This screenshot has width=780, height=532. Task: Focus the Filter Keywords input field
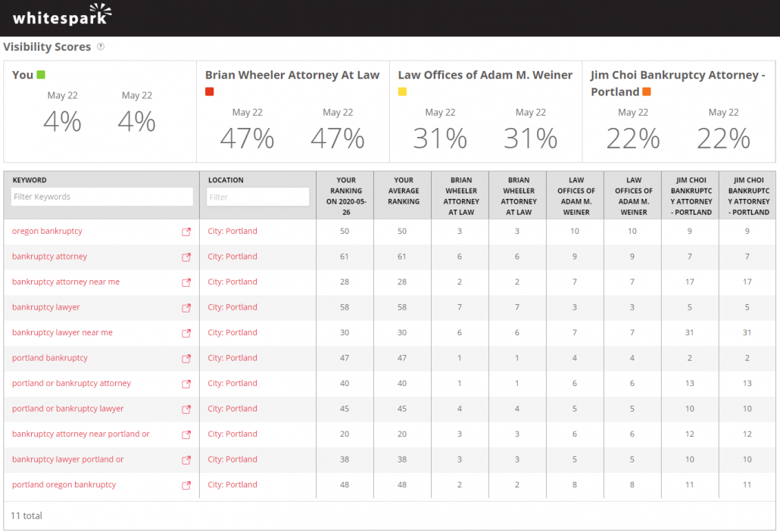(102, 197)
